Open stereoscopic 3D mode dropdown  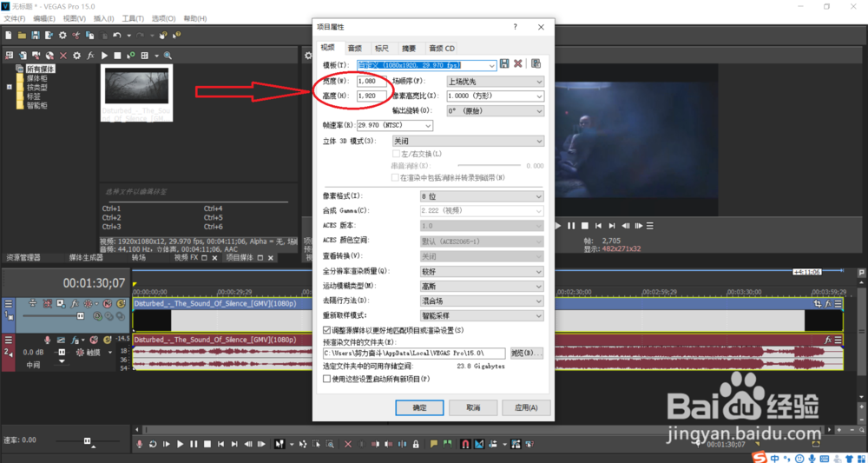468,142
